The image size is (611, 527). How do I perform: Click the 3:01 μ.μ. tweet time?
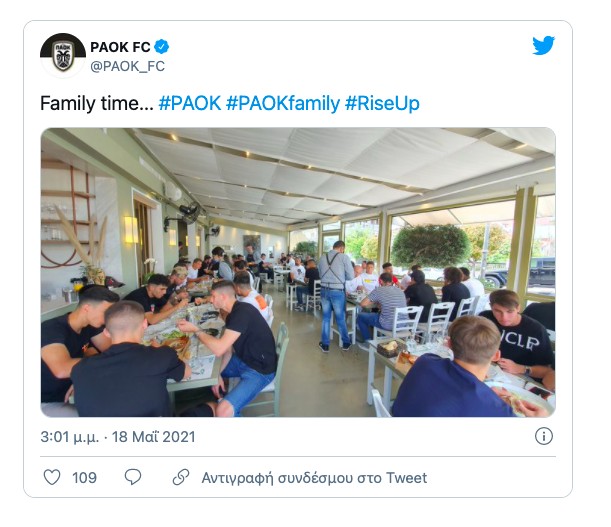tap(76, 437)
